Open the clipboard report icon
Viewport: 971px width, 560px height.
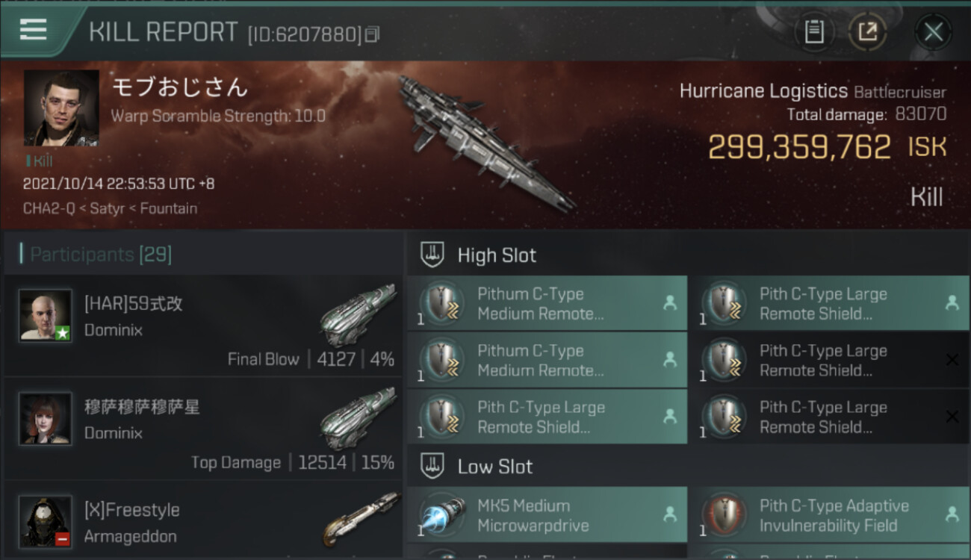[x=814, y=32]
